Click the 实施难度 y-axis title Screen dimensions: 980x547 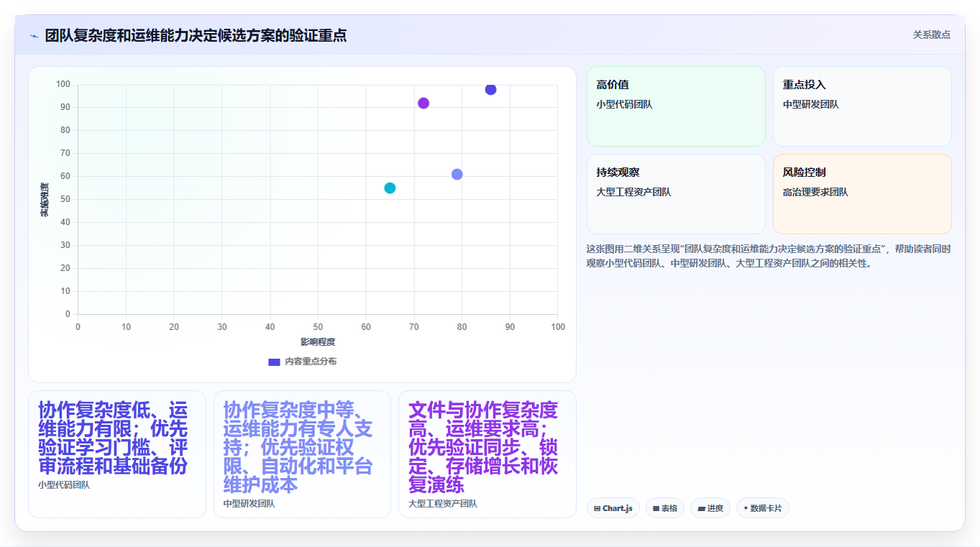[x=44, y=200]
